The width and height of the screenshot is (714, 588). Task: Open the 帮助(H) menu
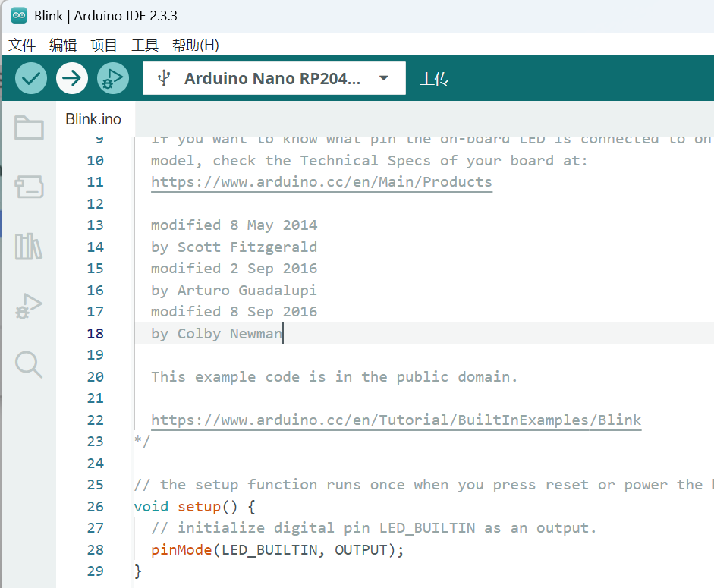point(195,45)
